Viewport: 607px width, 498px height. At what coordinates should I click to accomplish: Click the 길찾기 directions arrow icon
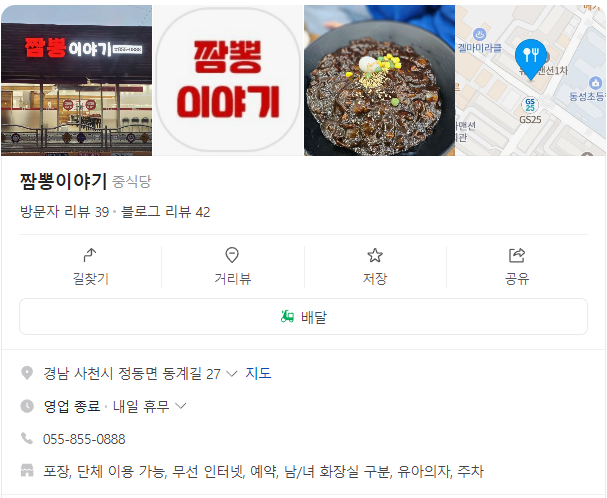pos(90,255)
